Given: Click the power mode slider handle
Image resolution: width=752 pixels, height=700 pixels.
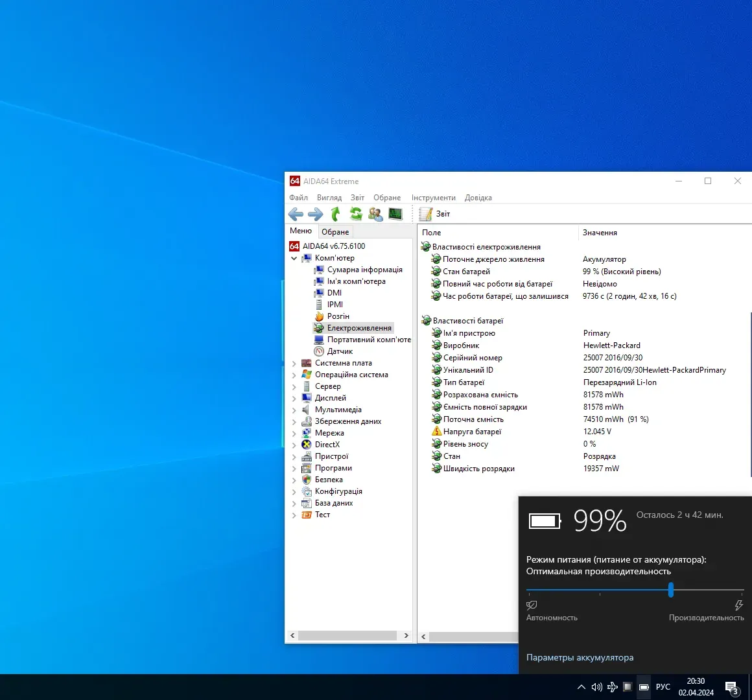Looking at the screenshot, I should [671, 590].
